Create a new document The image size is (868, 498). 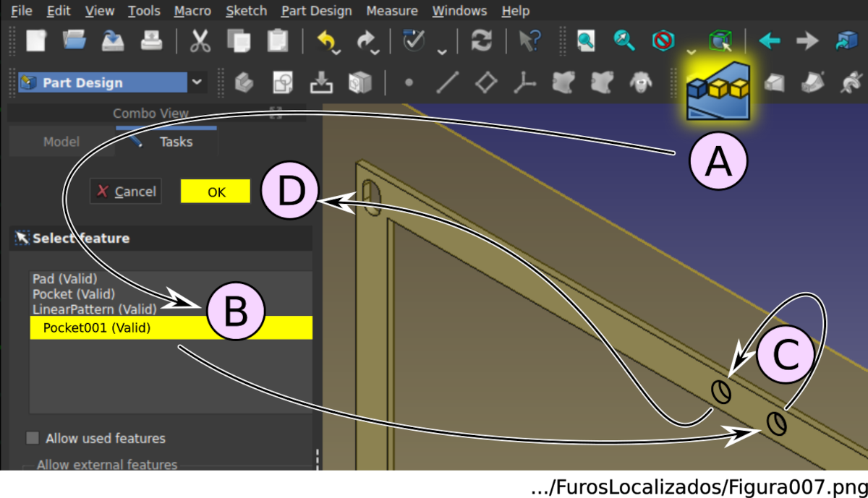[x=36, y=40]
